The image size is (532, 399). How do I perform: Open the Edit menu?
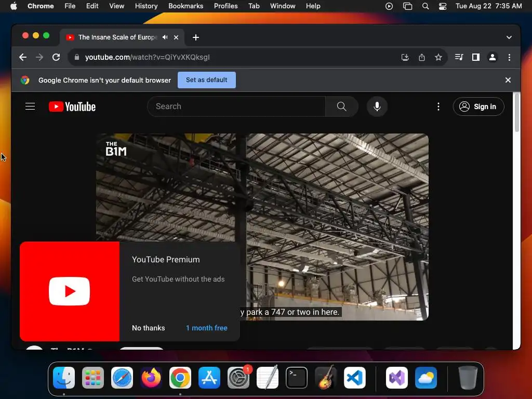pos(92,6)
